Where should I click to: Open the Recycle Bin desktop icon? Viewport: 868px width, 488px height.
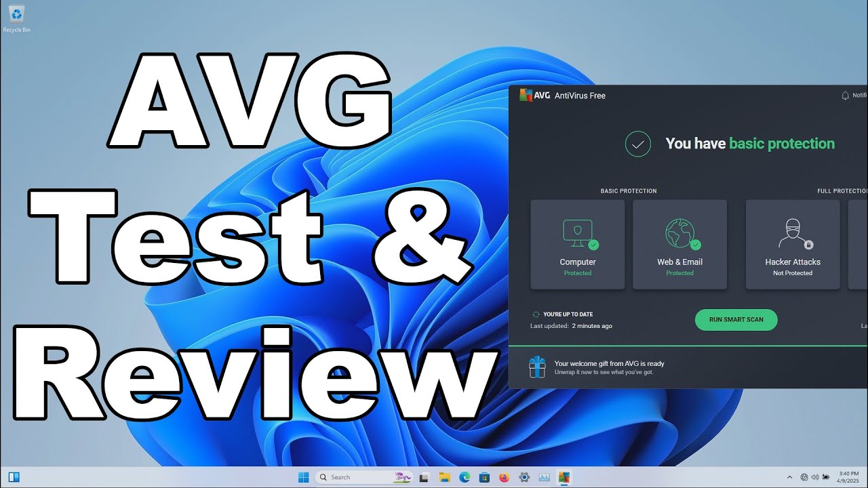coord(16,18)
